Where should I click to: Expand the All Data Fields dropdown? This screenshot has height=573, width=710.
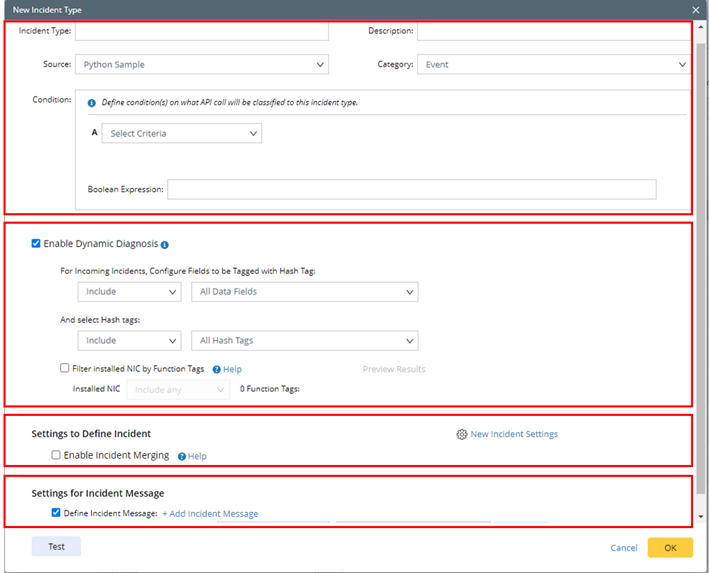pyautogui.click(x=304, y=292)
